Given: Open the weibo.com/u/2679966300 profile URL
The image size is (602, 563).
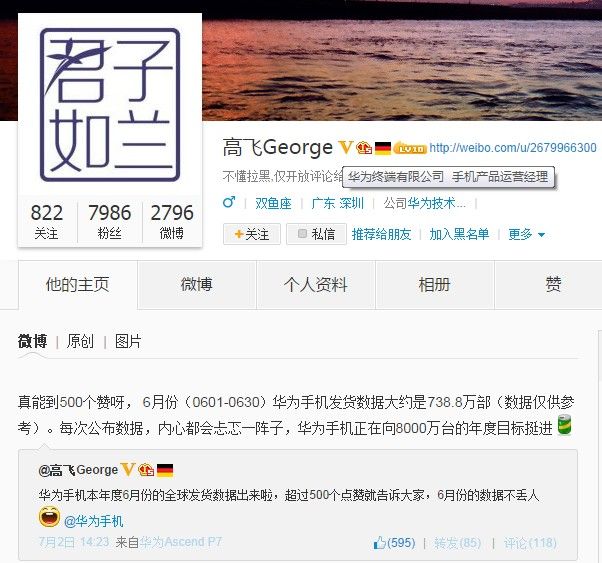Looking at the screenshot, I should click(x=513, y=148).
